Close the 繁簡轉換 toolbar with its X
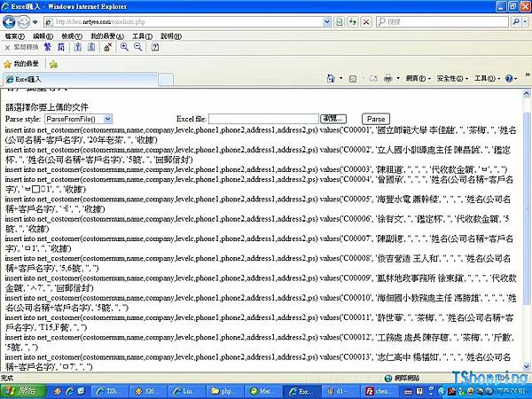 click(x=7, y=48)
